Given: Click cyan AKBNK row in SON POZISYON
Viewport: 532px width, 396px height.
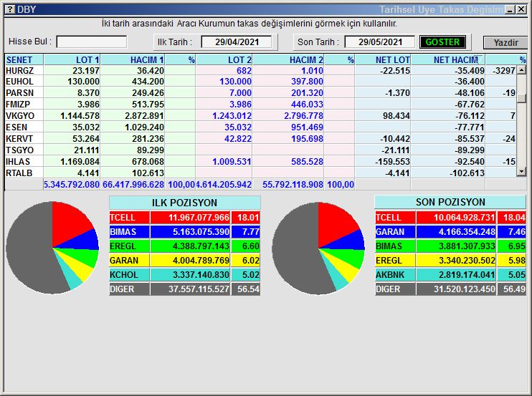Looking at the screenshot, I should tap(450, 275).
